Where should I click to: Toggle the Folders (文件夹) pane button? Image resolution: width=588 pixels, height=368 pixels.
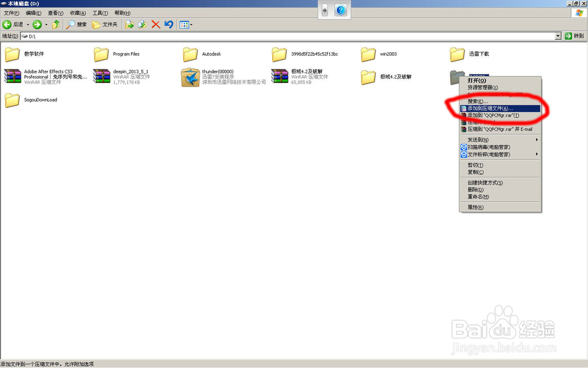point(105,25)
